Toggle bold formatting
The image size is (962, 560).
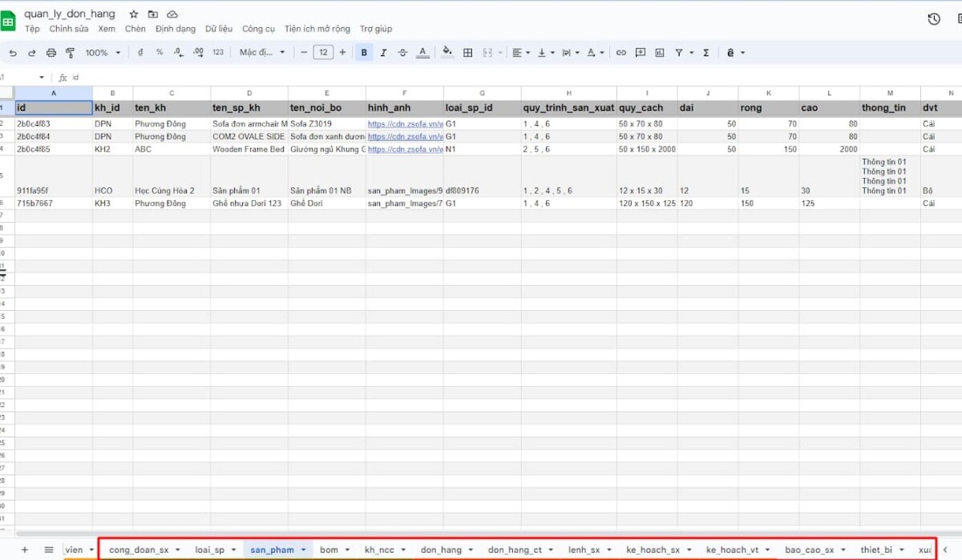pos(364,52)
